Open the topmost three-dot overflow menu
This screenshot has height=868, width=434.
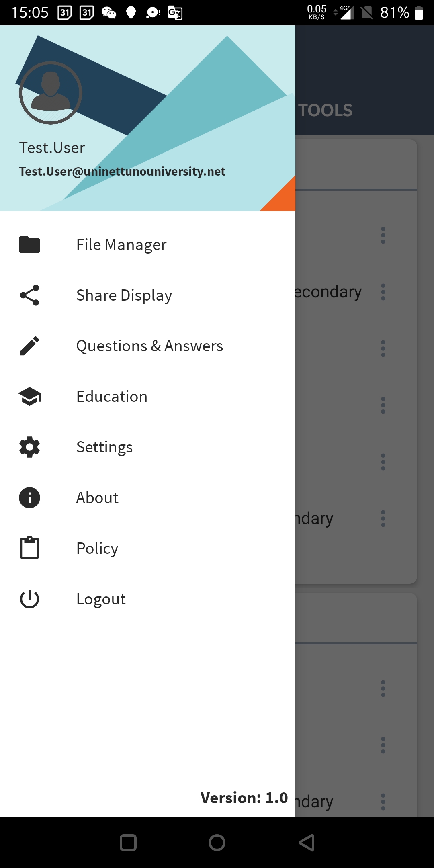point(383,235)
